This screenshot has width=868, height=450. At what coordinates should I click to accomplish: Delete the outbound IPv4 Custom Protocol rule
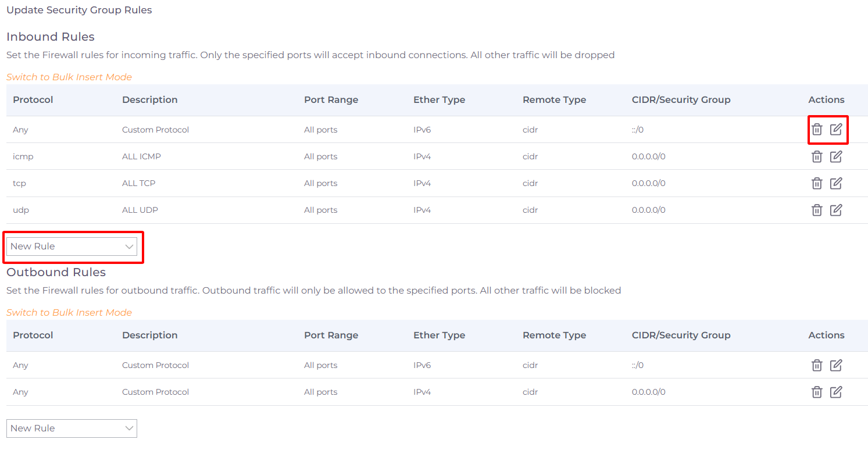pyautogui.click(x=817, y=392)
